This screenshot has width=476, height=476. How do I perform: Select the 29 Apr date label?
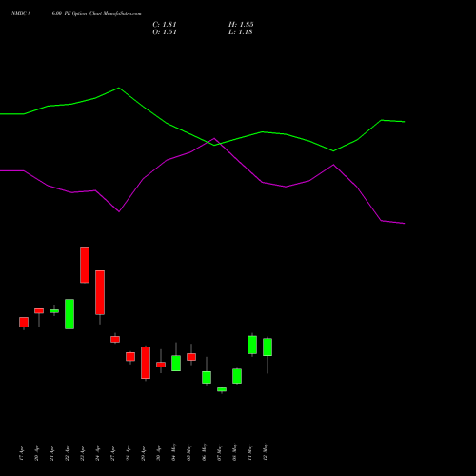point(144,453)
